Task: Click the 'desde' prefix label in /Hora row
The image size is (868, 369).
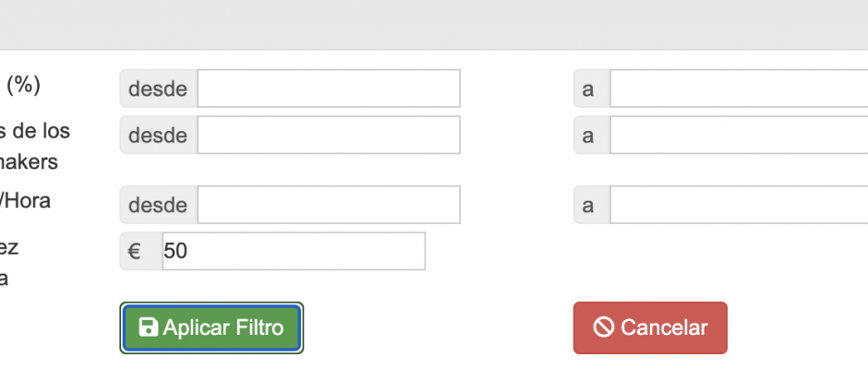Action: (x=159, y=205)
